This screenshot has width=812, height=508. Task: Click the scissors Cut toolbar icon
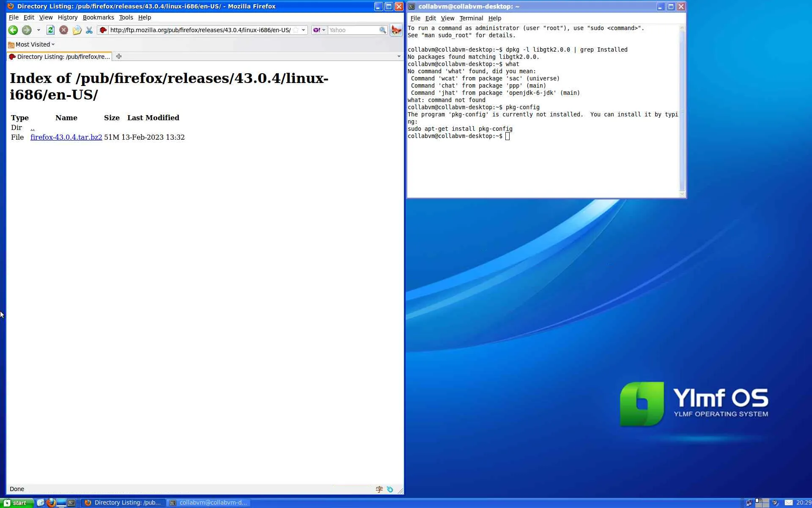pyautogui.click(x=89, y=30)
